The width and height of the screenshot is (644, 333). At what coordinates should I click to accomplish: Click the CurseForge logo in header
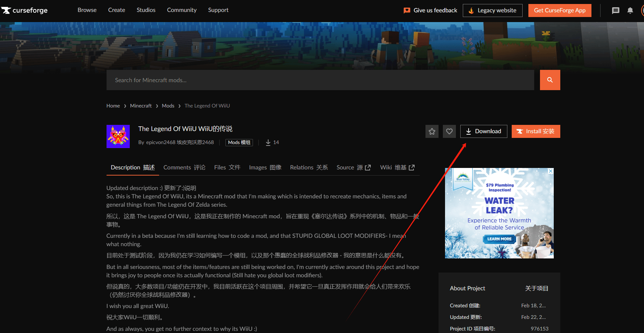click(25, 10)
